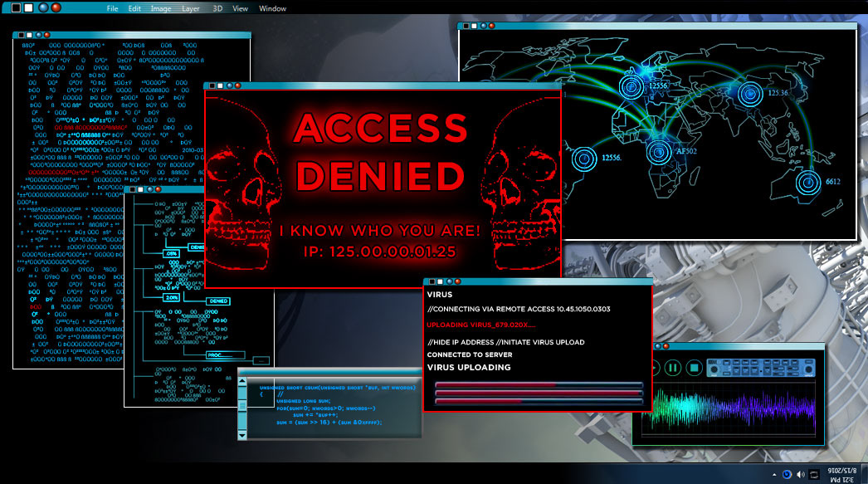This screenshot has height=484, width=868.
Task: Close the VIRUS window via red orb
Action: [457, 281]
